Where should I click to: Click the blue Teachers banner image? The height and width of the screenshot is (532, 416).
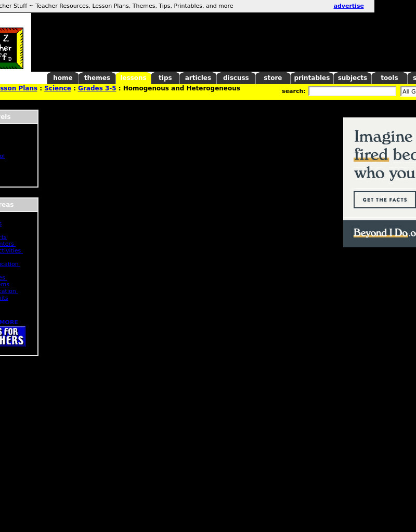12,336
